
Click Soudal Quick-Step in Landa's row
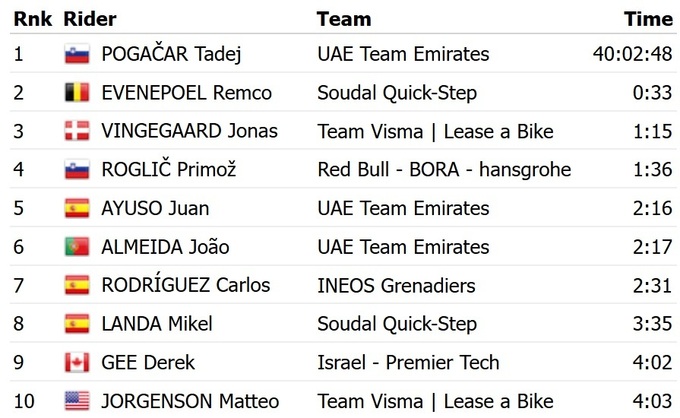(x=397, y=324)
